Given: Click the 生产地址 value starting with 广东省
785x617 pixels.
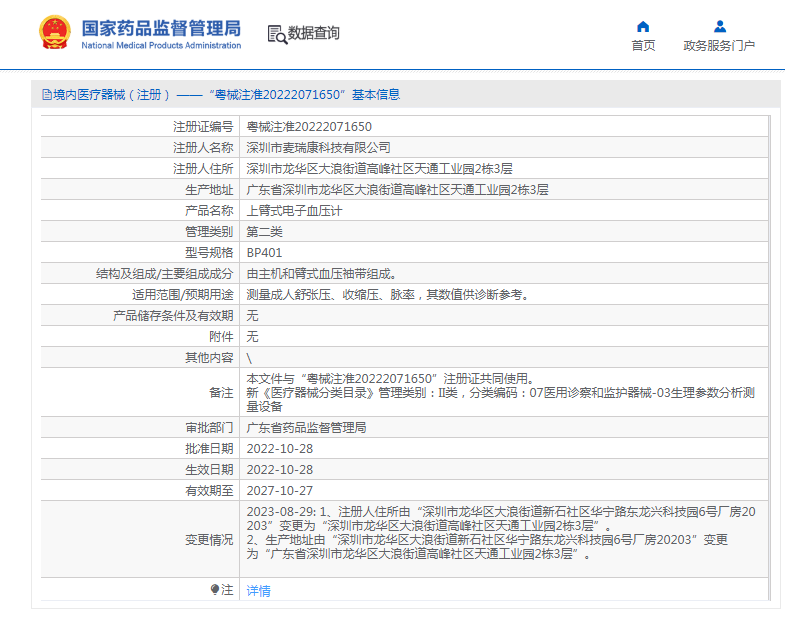Looking at the screenshot, I should (x=398, y=190).
